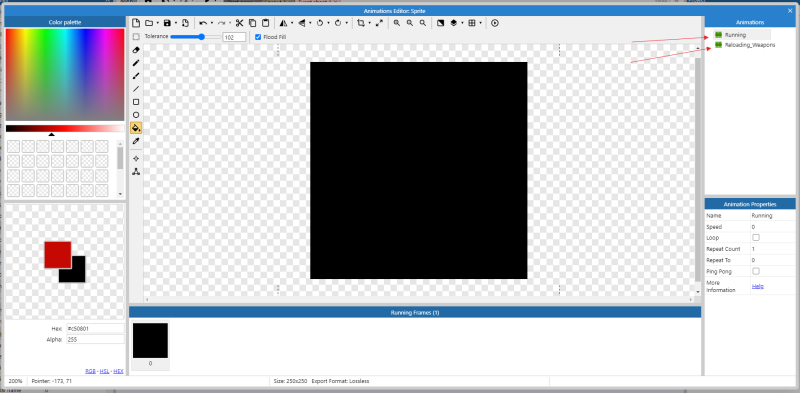Enable the Loop checkbox
The image size is (800, 393).
(756, 238)
